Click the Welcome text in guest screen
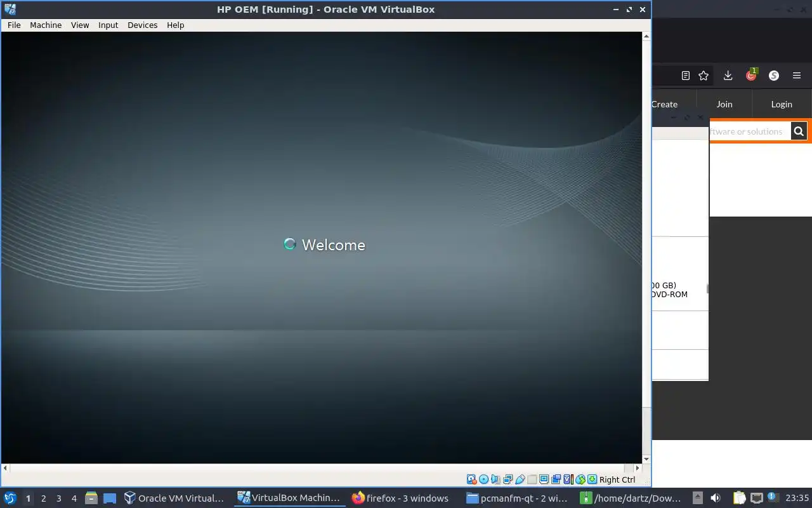 [x=334, y=245]
